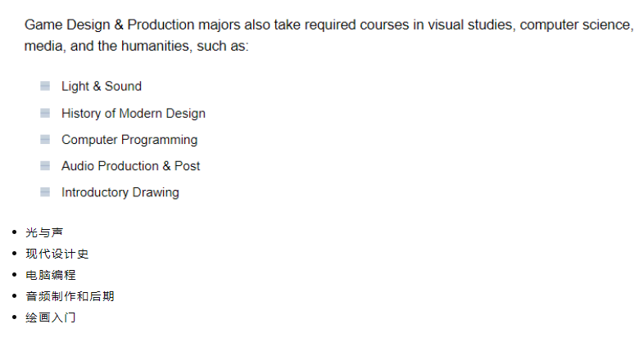Click the Computer Programming list item
The image size is (644, 351).
point(129,140)
